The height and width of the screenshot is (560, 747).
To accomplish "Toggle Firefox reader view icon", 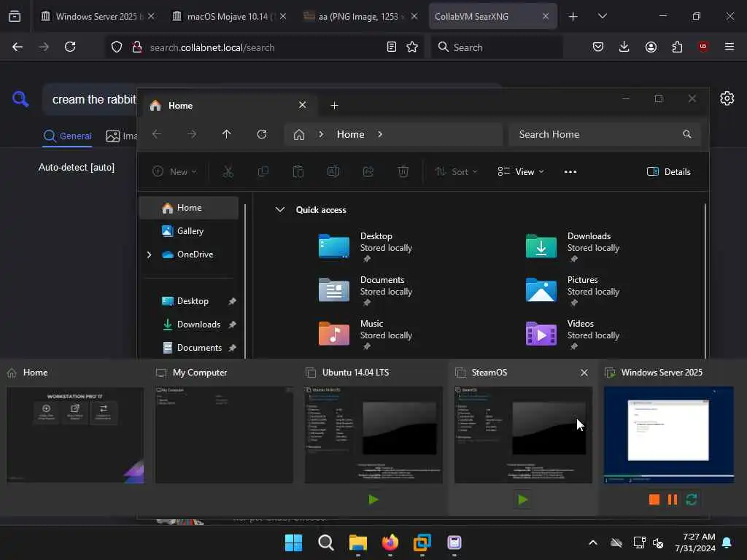I will [x=392, y=47].
